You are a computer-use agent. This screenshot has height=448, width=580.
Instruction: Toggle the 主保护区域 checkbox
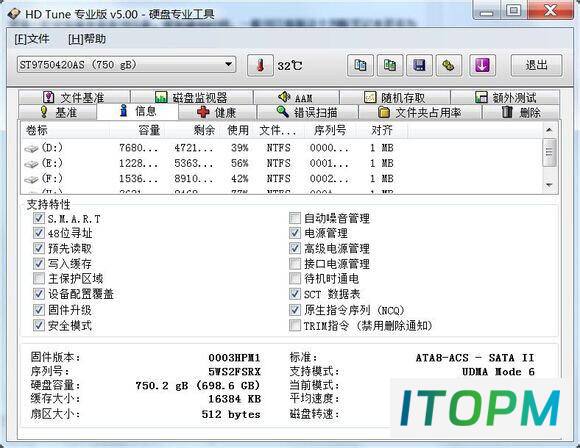39,278
